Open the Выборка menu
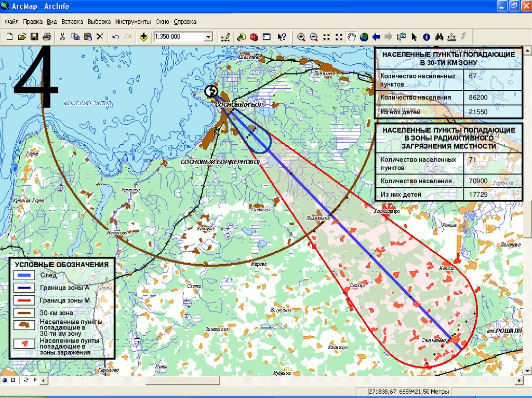 click(x=99, y=22)
